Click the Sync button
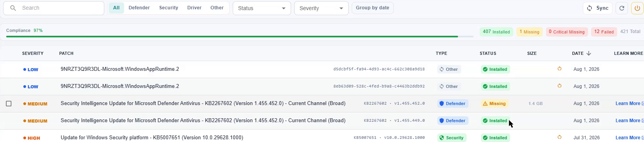 (598, 8)
